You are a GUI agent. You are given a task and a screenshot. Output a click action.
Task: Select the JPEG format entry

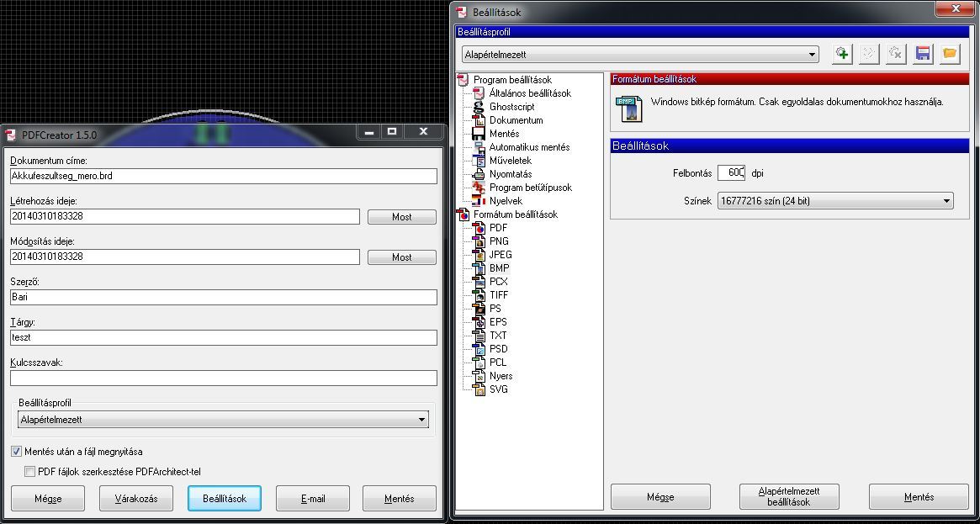[500, 255]
